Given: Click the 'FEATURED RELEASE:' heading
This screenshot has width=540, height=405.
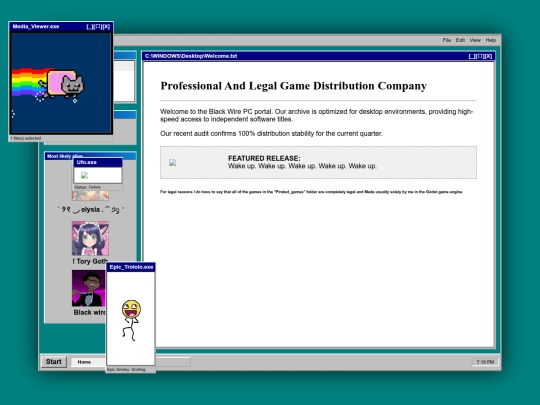Looking at the screenshot, I should tap(264, 158).
